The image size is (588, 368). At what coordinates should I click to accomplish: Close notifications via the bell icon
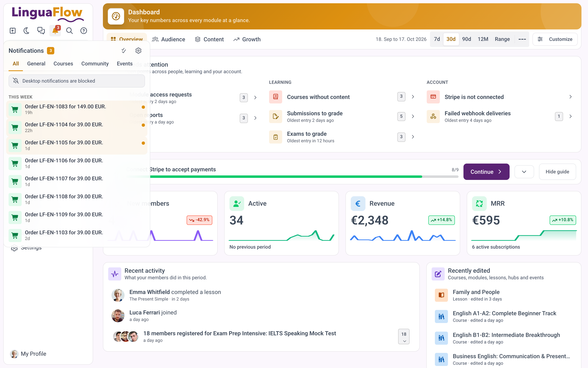[55, 31]
